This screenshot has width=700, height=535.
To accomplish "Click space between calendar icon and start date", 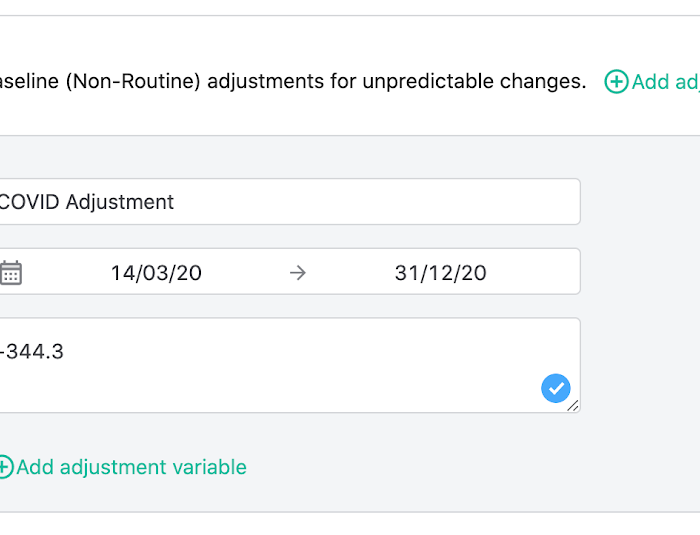I will point(66,272).
